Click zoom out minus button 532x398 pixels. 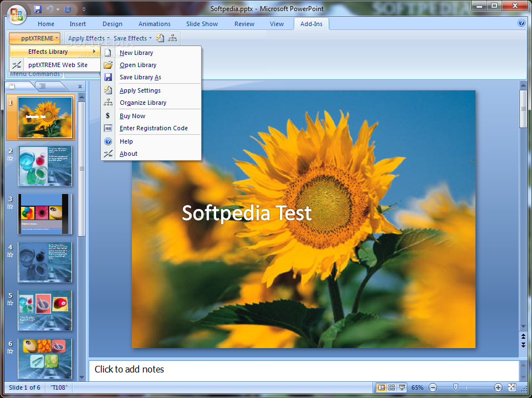pyautogui.click(x=433, y=387)
